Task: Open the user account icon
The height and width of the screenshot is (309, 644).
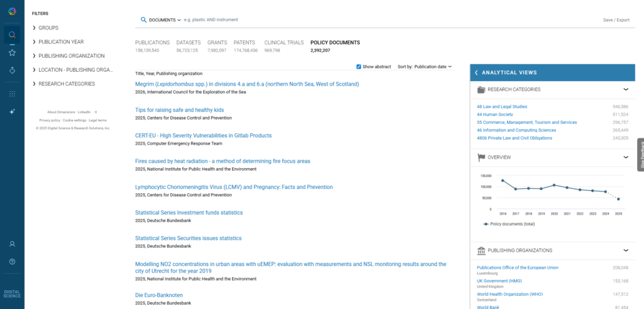Action: coord(12,244)
